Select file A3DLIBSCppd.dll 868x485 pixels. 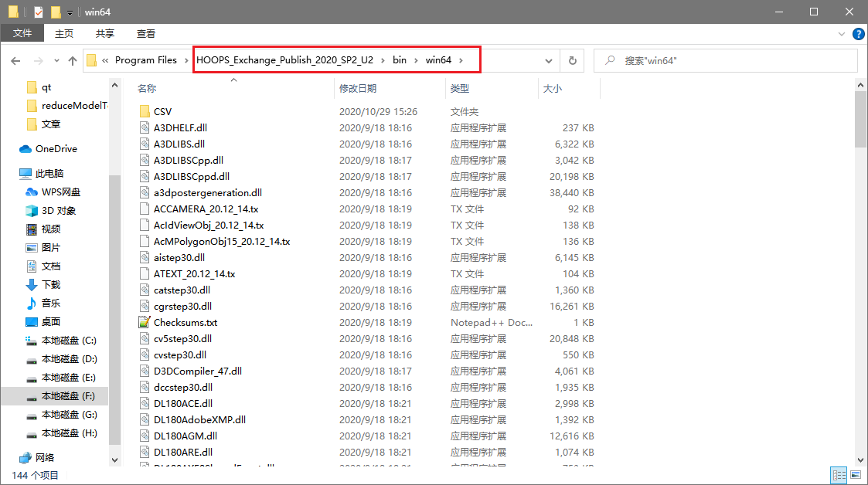point(192,176)
